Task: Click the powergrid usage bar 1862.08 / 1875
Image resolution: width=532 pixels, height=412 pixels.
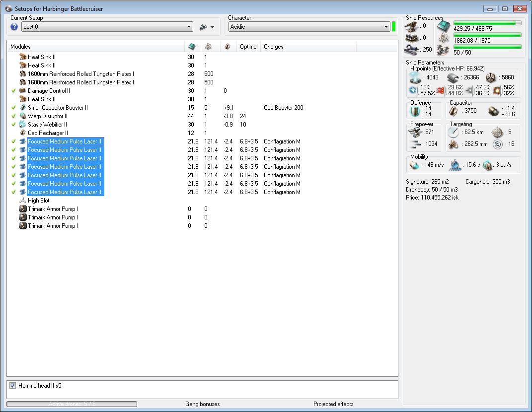Action: coord(487,35)
